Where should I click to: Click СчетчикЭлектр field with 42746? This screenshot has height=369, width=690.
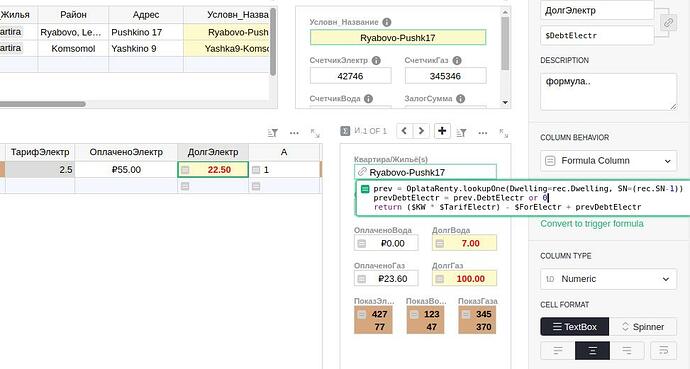[350, 76]
